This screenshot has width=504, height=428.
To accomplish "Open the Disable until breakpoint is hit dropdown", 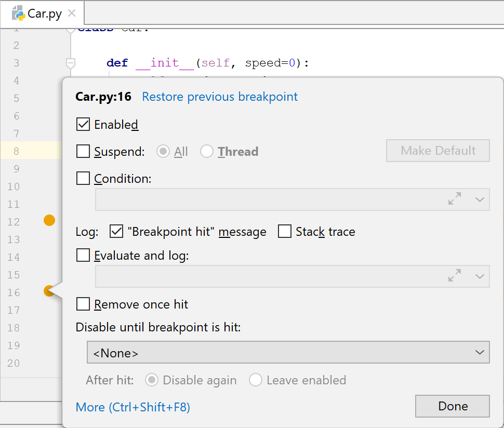I will point(288,353).
